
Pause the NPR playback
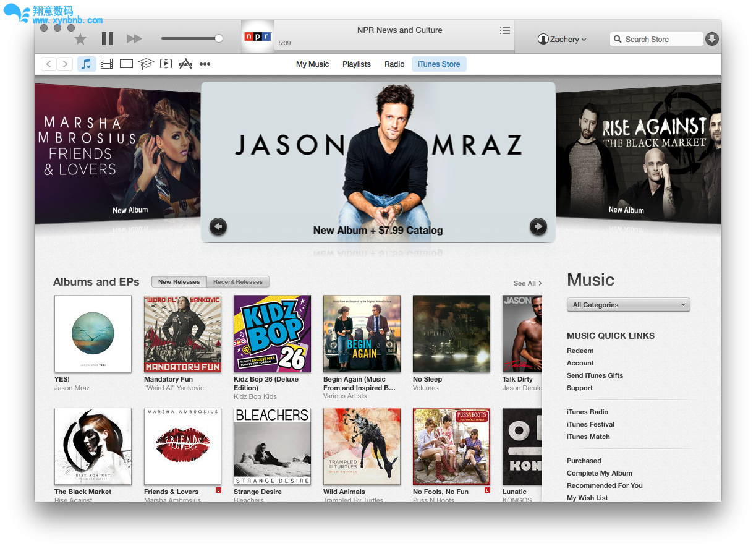pyautogui.click(x=108, y=39)
